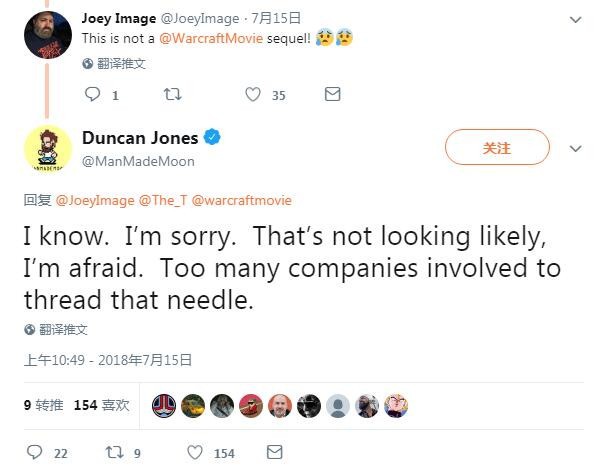Send Duncan Jones's tweet by direct message

pos(275,452)
